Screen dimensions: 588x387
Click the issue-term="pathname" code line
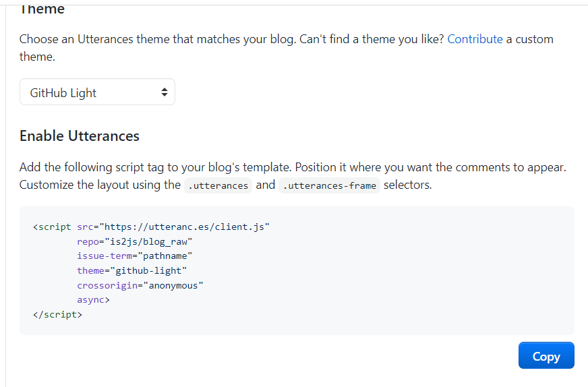pos(135,256)
